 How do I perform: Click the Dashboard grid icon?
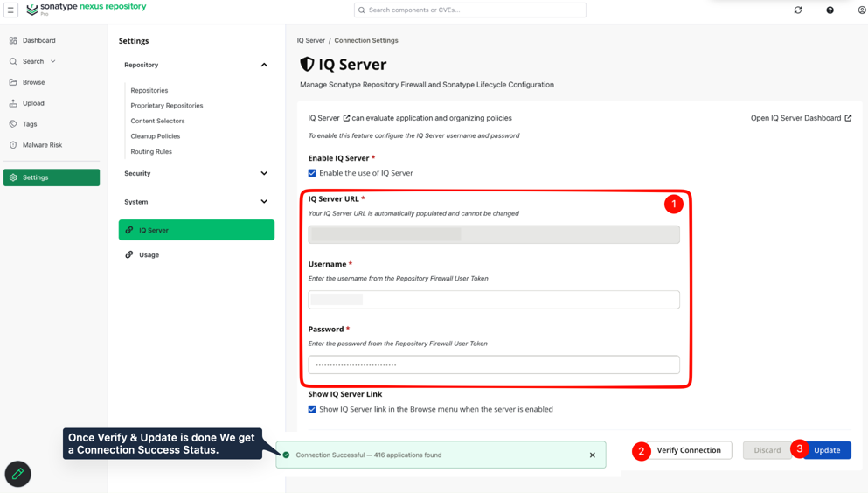(x=13, y=40)
